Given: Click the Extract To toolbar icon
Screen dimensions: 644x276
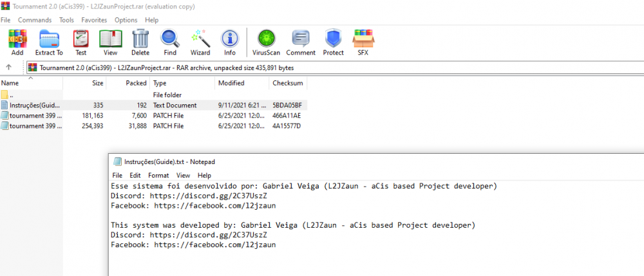Looking at the screenshot, I should (49, 42).
